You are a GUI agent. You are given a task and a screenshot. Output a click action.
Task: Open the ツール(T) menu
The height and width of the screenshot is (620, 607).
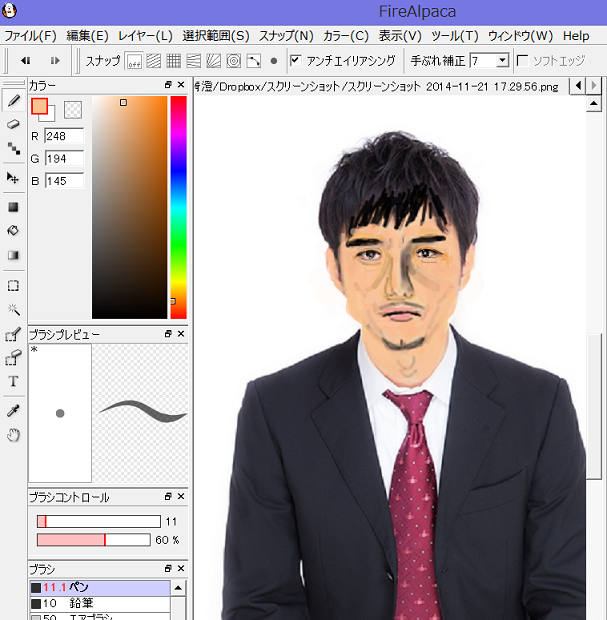(454, 36)
